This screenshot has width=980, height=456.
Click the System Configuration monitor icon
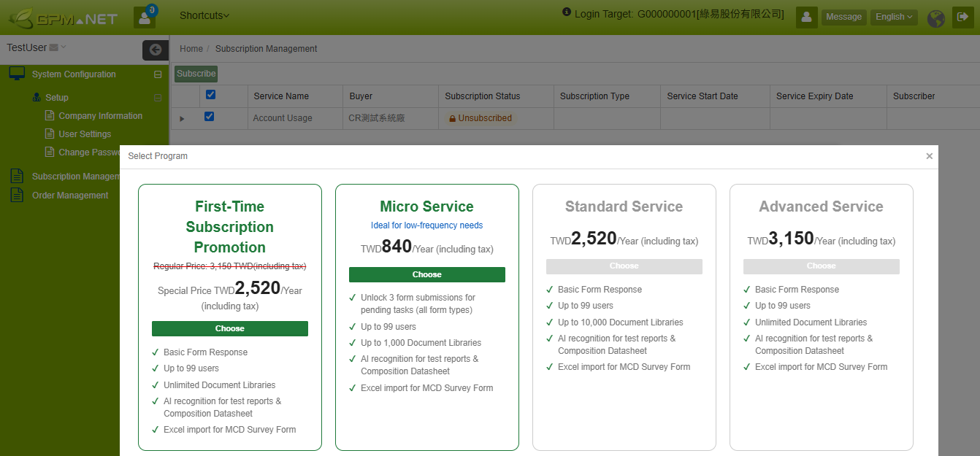pos(17,74)
